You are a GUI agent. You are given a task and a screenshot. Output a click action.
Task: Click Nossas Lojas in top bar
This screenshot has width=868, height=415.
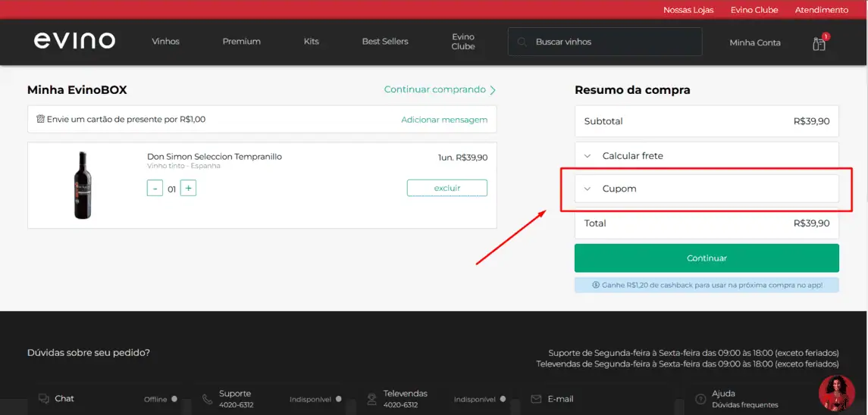pos(688,10)
